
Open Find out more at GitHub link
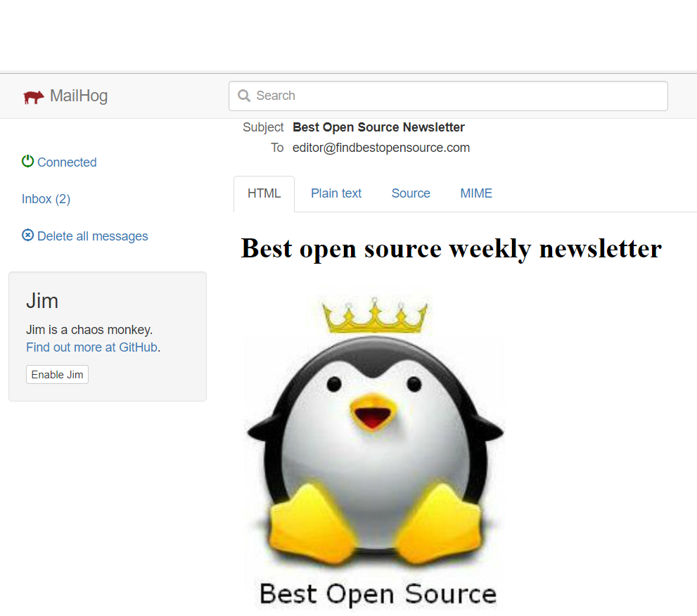coord(92,347)
